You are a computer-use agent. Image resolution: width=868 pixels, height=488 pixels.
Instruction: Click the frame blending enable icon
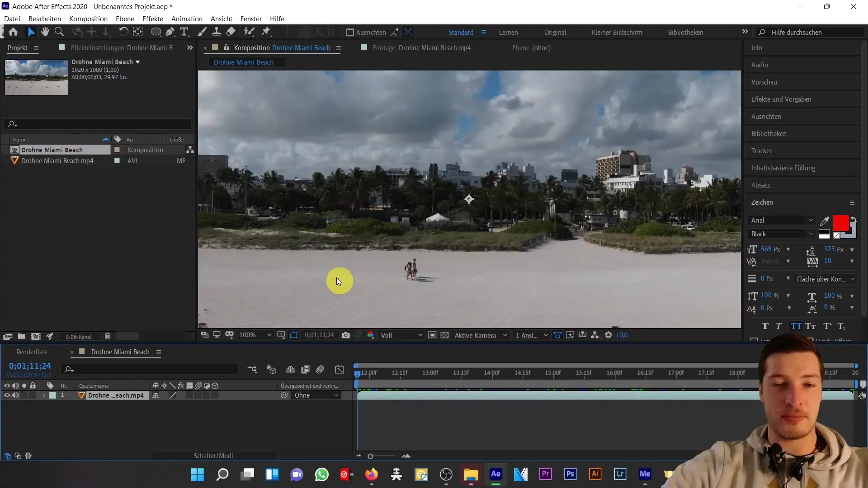tap(306, 370)
